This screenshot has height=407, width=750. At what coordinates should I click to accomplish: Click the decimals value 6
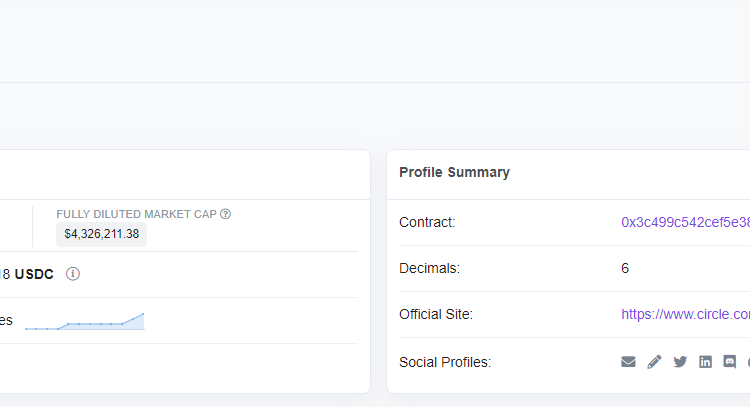(x=625, y=268)
